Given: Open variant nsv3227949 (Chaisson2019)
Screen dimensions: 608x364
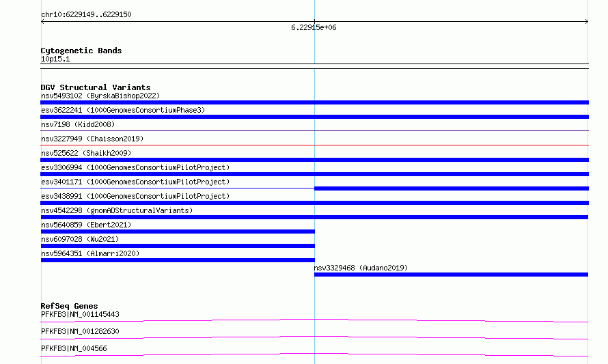Looking at the screenshot, I should pyautogui.click(x=92, y=139).
